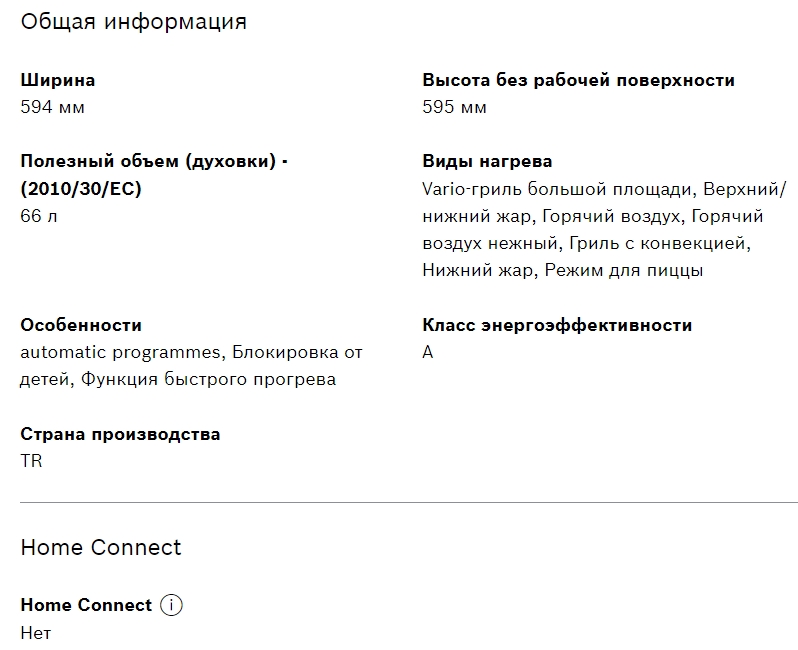Image resolution: width=798 pixels, height=650 pixels.
Task: Select the "Ширина" label
Action: tap(58, 80)
